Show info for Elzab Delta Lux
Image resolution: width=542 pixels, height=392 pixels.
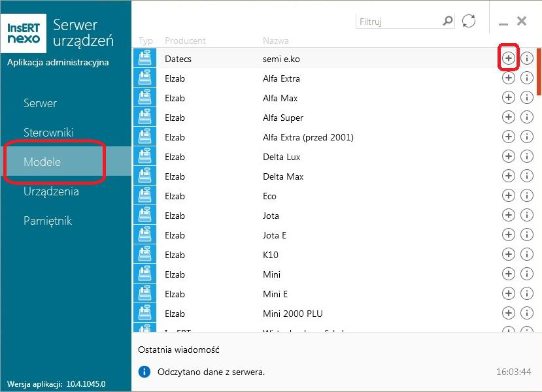pos(527,157)
